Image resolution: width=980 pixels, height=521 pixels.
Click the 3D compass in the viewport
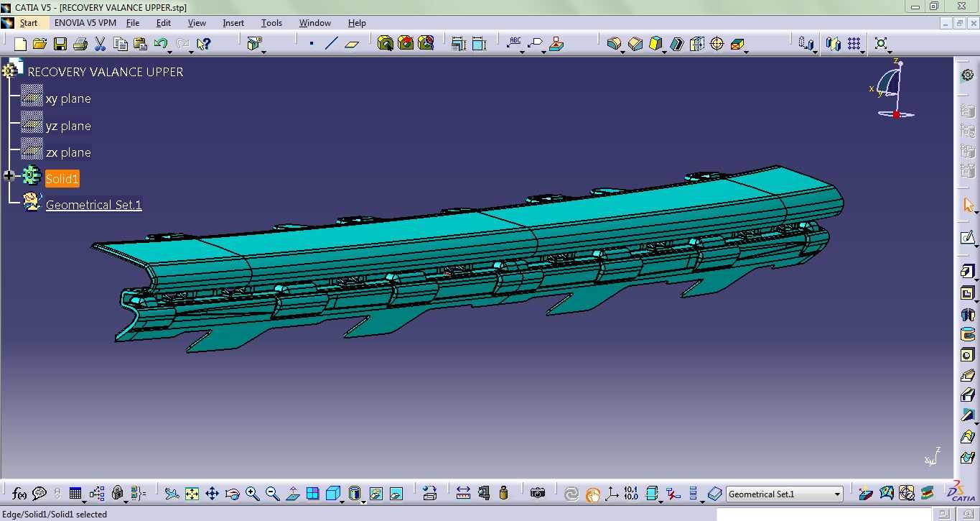892,88
